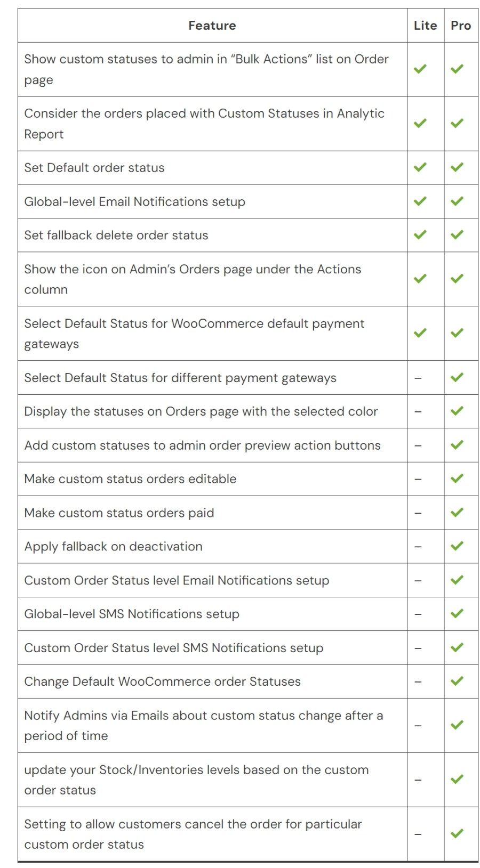Viewport: 480px width, 868px height.
Task: Click the Pro checkmark for Change Default WooCommerce order Statuses
Action: (457, 682)
